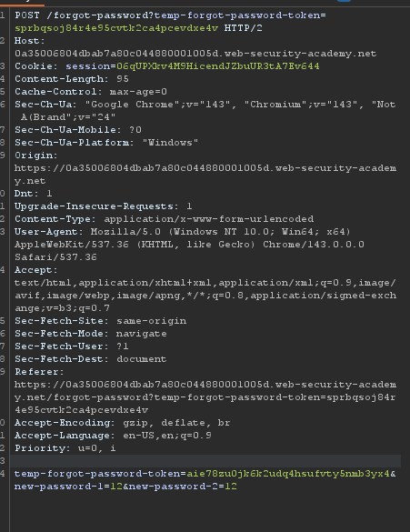The image size is (410, 532).
Task: Click the new-password-2 value 12
Action: tap(231, 487)
